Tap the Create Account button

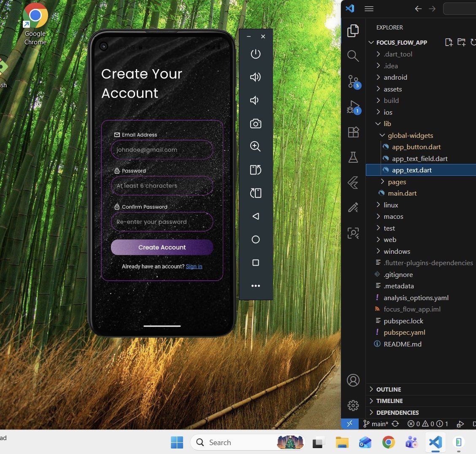(162, 247)
